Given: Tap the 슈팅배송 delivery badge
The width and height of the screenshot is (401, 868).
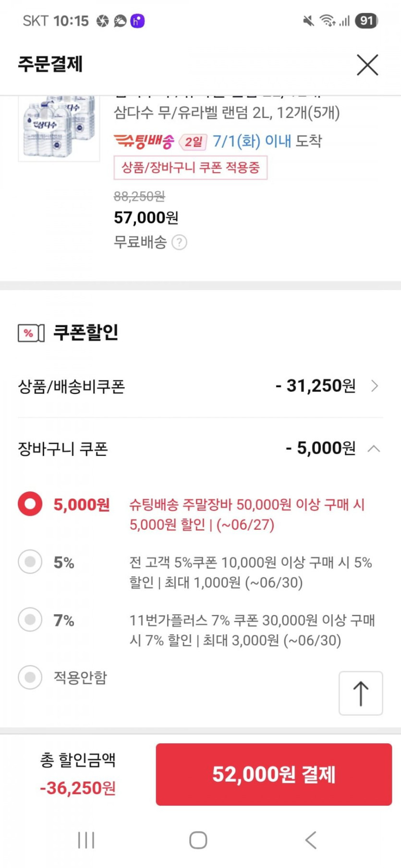Looking at the screenshot, I should [x=144, y=142].
